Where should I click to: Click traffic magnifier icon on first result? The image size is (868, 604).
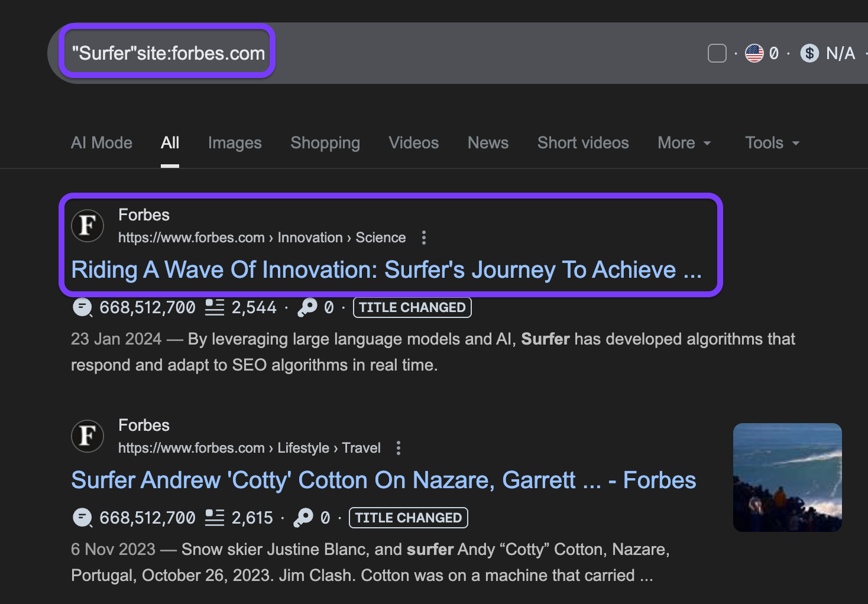coord(82,307)
